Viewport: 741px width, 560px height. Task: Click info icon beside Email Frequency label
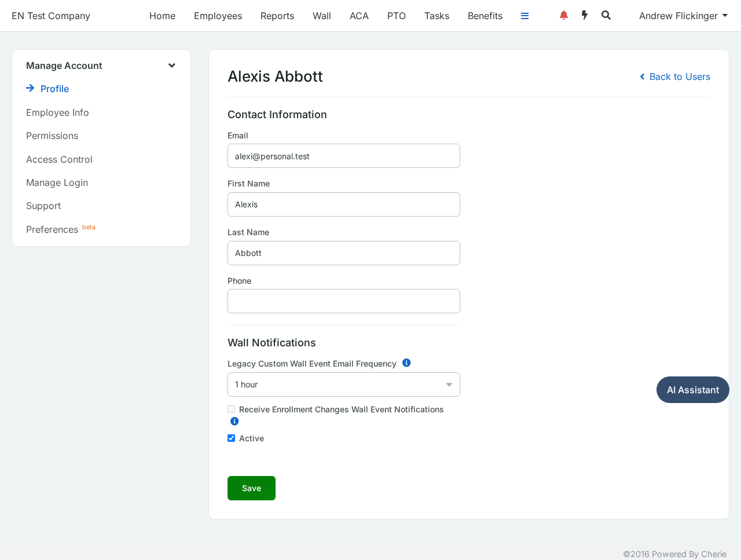pyautogui.click(x=406, y=363)
